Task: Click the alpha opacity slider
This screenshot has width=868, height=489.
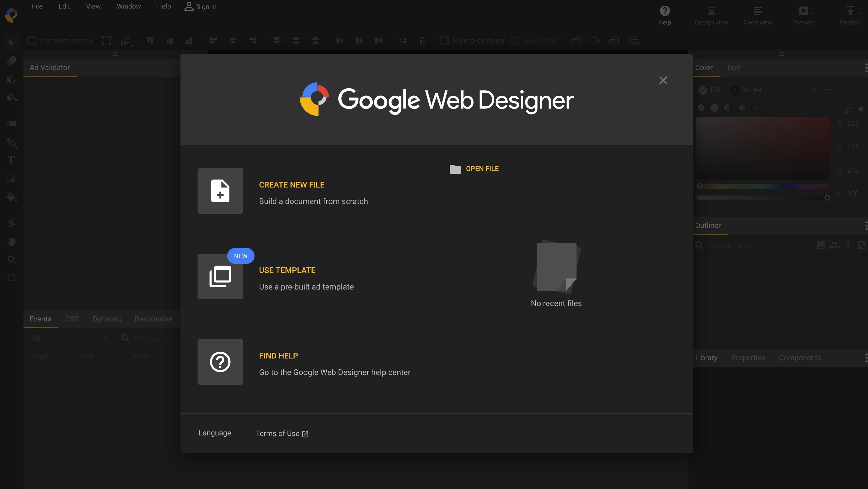Action: (x=763, y=198)
